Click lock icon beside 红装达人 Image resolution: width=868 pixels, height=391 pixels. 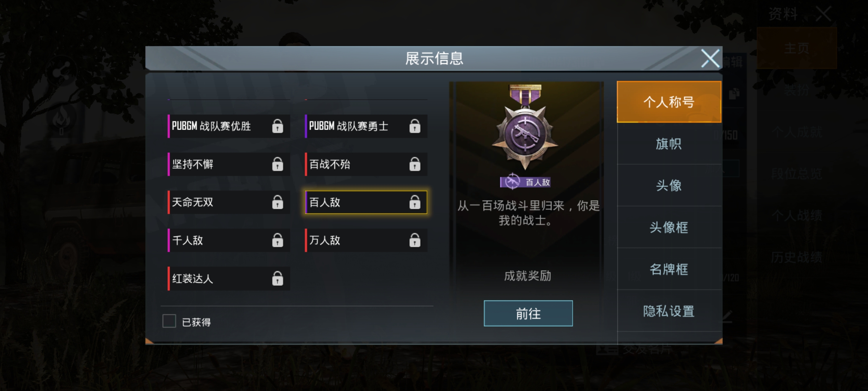(277, 278)
